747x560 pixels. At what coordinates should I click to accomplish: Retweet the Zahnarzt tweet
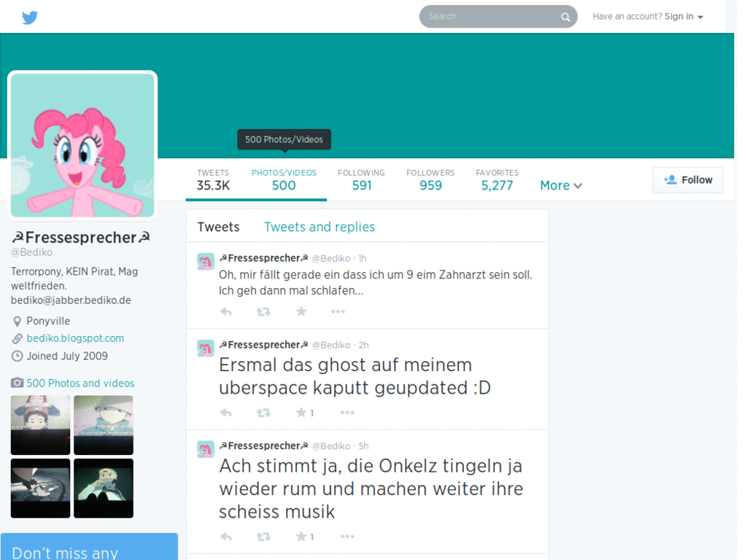click(x=263, y=311)
